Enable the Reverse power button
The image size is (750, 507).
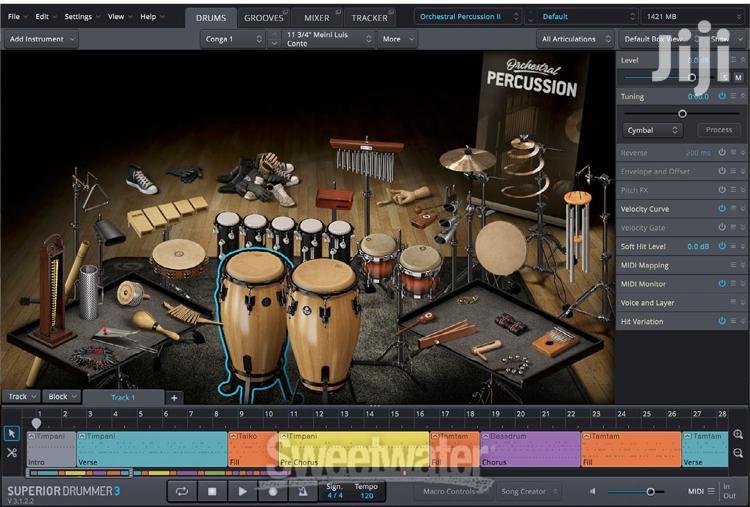click(722, 153)
